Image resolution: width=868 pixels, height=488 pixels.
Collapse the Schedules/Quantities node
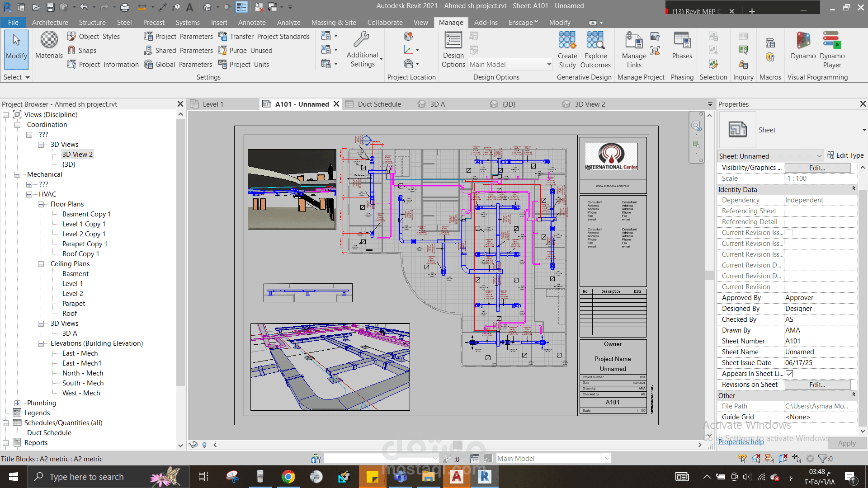pos(6,423)
